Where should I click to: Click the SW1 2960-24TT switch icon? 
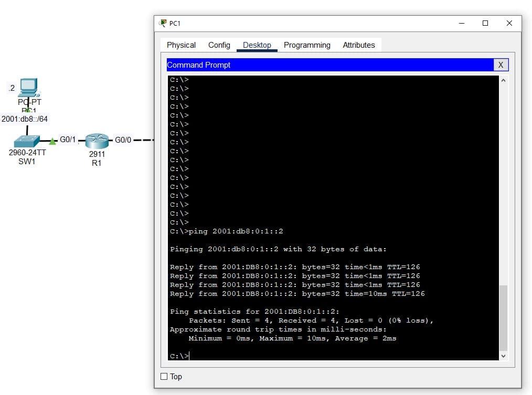[27, 141]
